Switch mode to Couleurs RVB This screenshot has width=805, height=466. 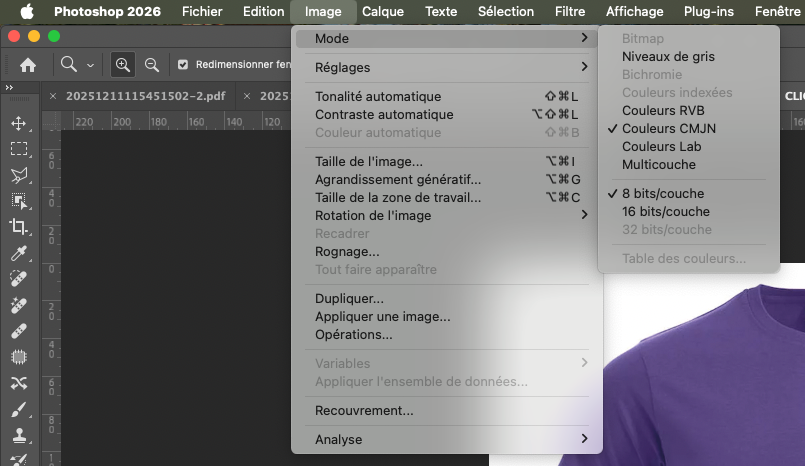tap(688, 110)
